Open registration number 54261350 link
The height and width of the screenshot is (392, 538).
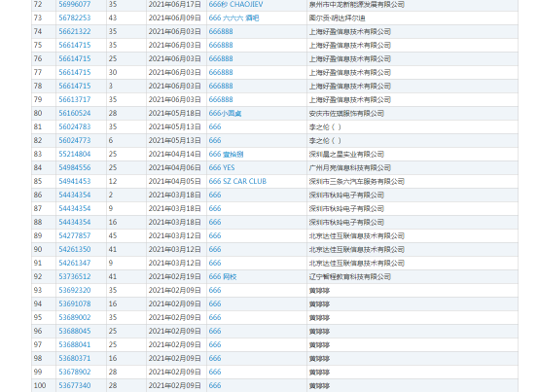coord(75,249)
